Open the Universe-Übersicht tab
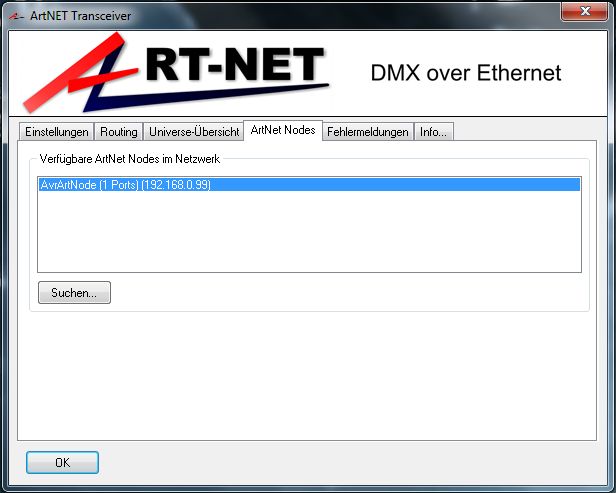Screen dimensions: 616x493 pos(194,132)
